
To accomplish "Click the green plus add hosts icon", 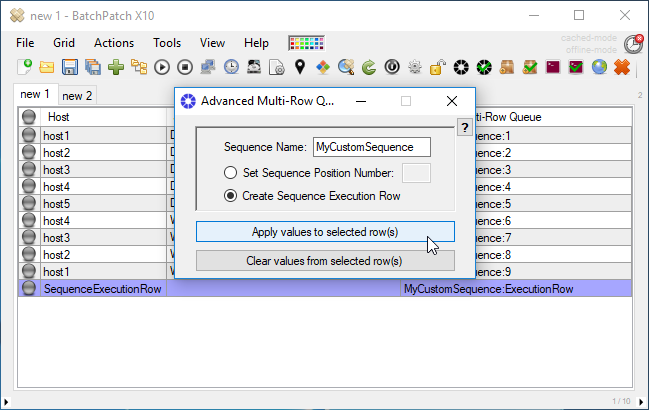I will (x=116, y=68).
